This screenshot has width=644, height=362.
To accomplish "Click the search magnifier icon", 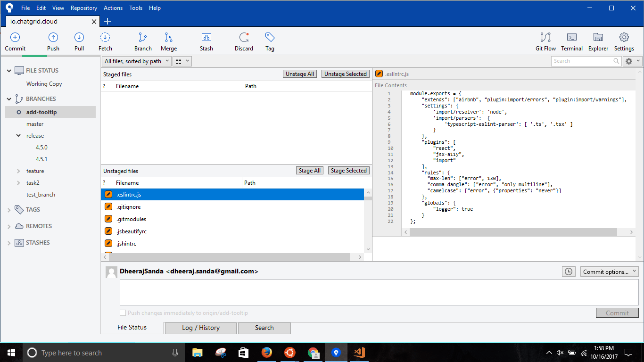I will click(616, 61).
